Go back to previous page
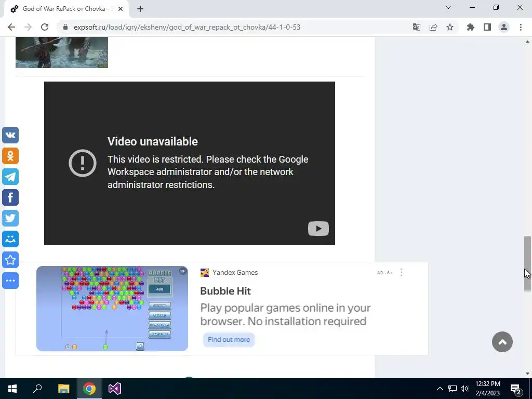Viewport: 532px width, 399px height. pos(11,27)
